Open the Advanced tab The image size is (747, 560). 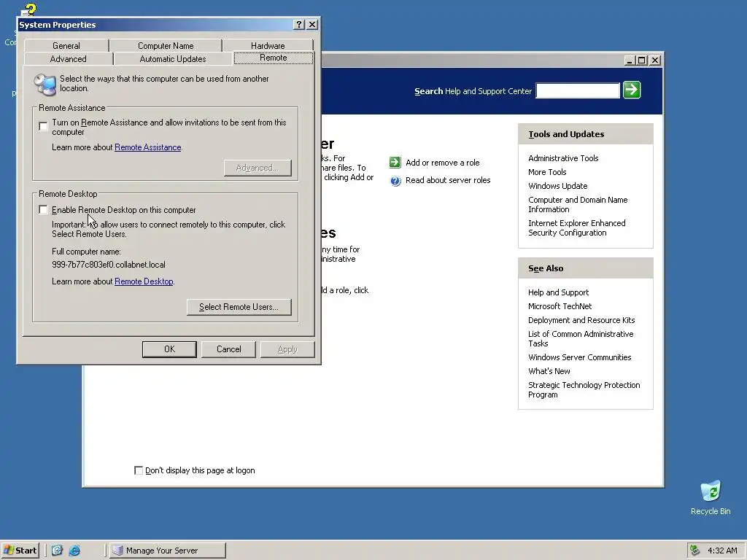pos(68,59)
